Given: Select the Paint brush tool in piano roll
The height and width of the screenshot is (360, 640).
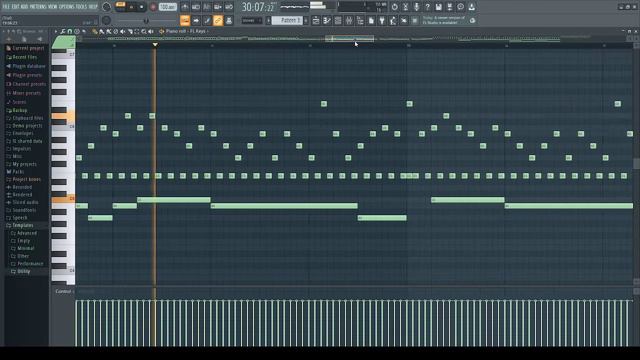Looking at the screenshot, I should pyautogui.click(x=102, y=31).
